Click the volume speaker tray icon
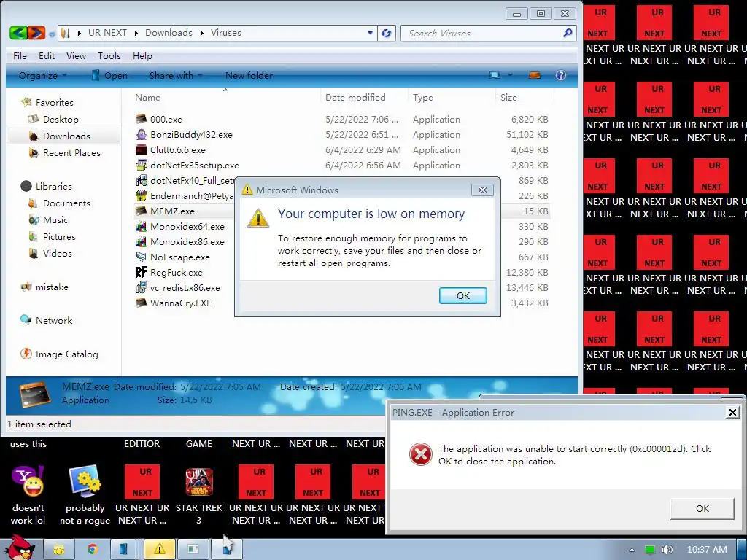The height and width of the screenshot is (560, 747). (667, 550)
